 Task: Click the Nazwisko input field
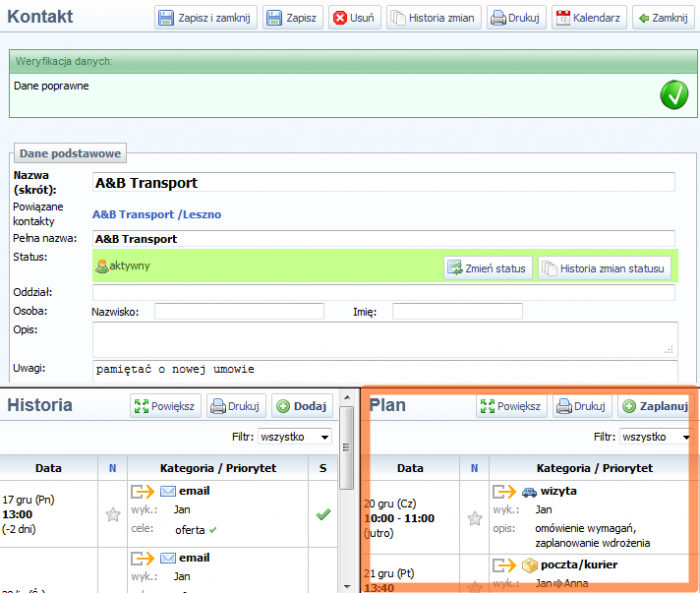[x=239, y=312]
